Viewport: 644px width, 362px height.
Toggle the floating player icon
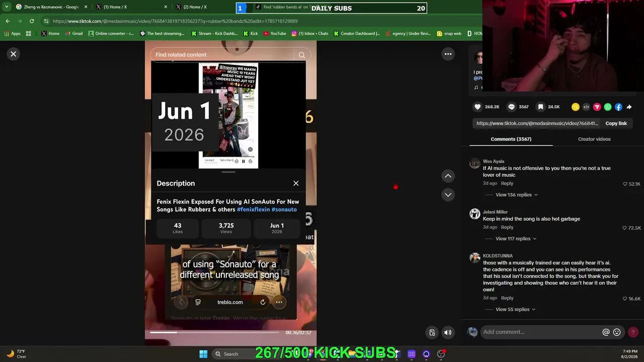432,332
